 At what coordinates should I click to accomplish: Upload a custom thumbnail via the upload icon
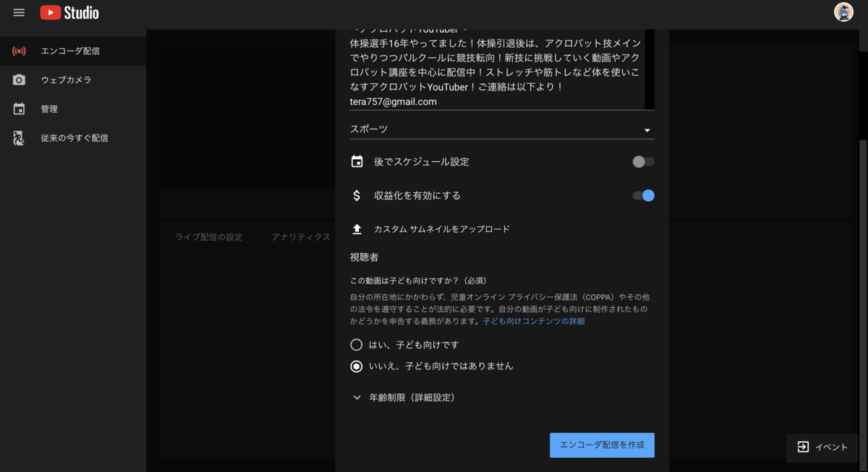point(356,228)
